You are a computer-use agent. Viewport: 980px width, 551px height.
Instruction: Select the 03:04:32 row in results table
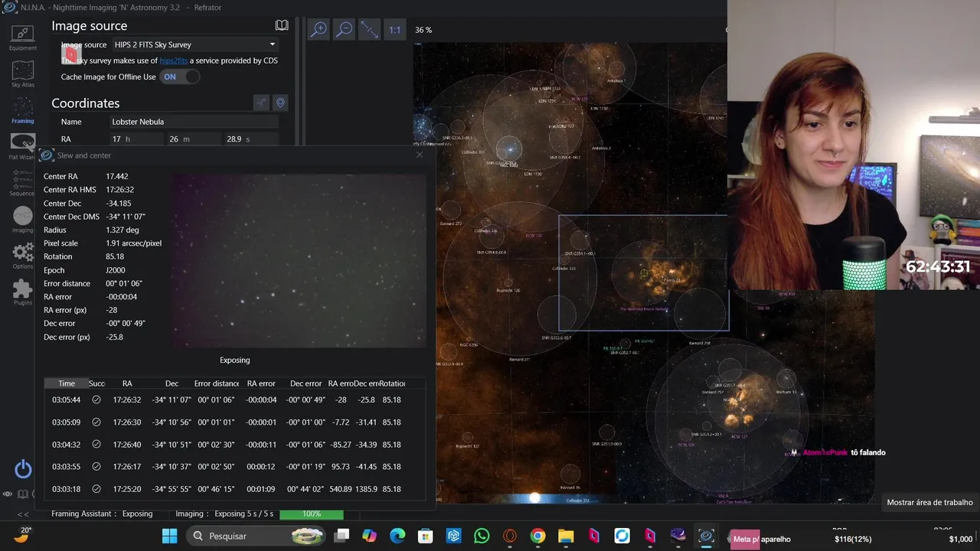tap(234, 444)
